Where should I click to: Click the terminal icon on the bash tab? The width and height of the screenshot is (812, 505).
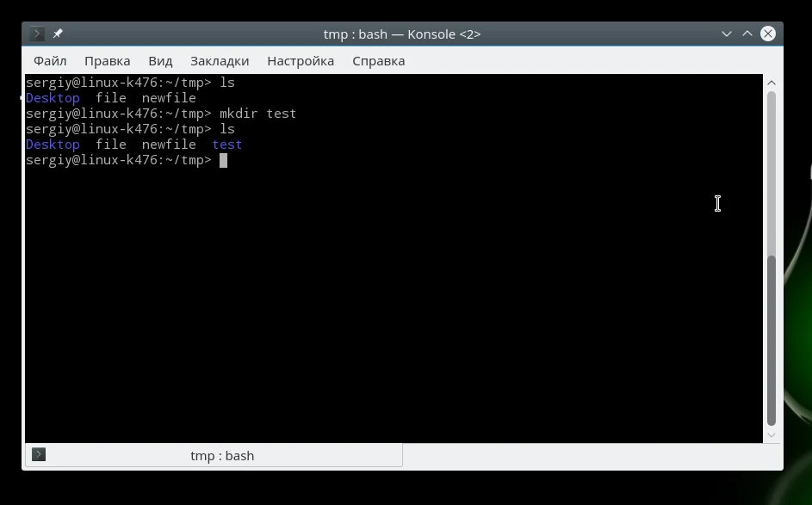coord(39,454)
